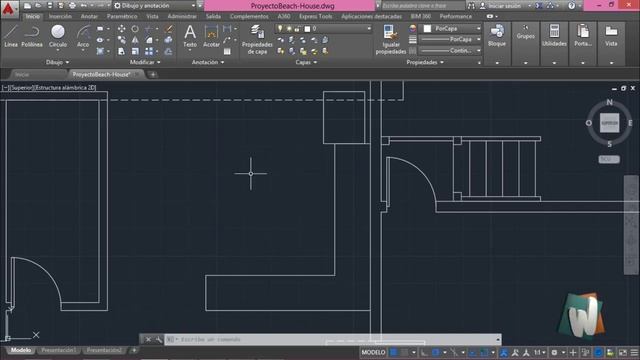Switch to the Administrar ribbon tab
Image resolution: width=640 pixels, height=360 pixels.
182,16
